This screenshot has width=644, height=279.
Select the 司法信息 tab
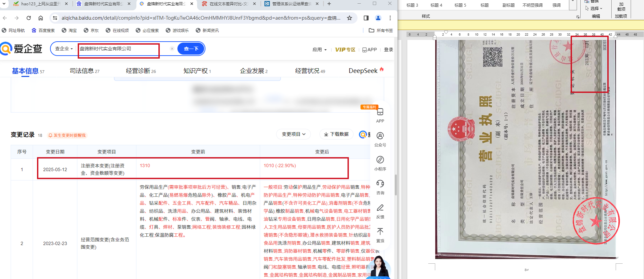[84, 71]
